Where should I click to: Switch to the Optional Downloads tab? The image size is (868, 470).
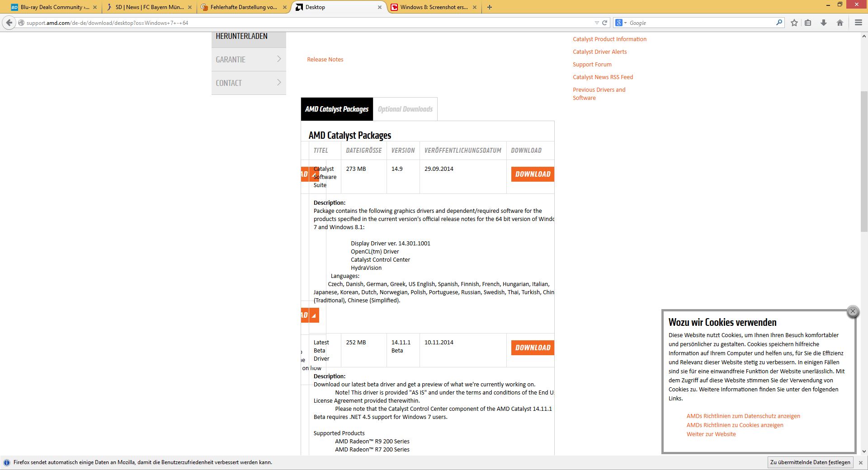(405, 109)
